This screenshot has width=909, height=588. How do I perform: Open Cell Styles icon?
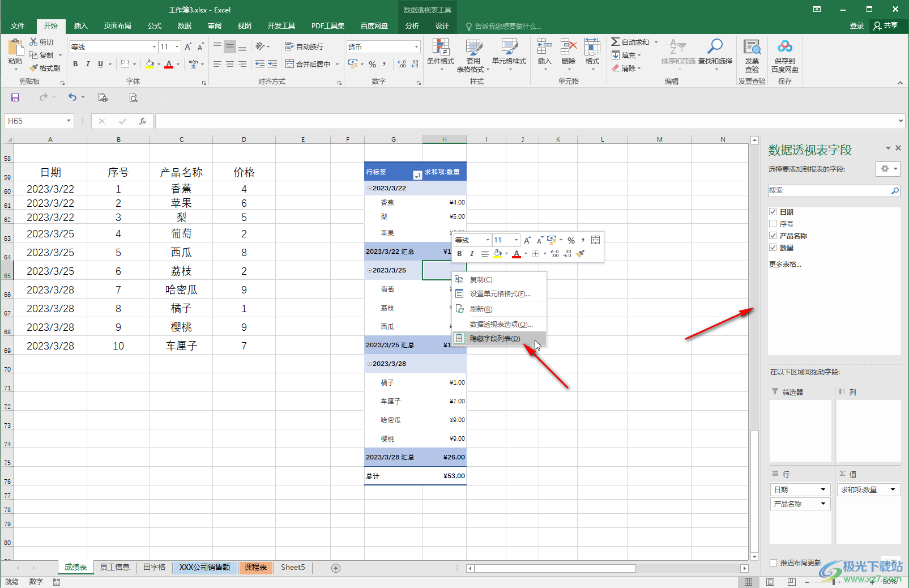pos(509,47)
